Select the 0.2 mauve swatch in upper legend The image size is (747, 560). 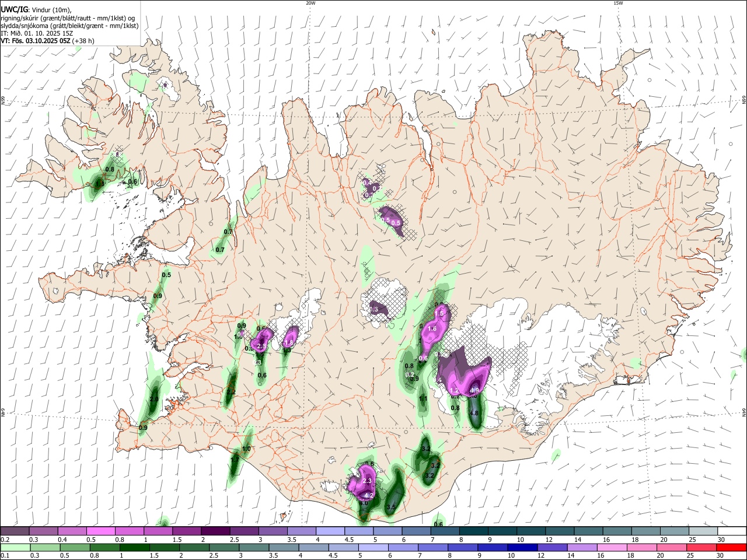[15, 531]
